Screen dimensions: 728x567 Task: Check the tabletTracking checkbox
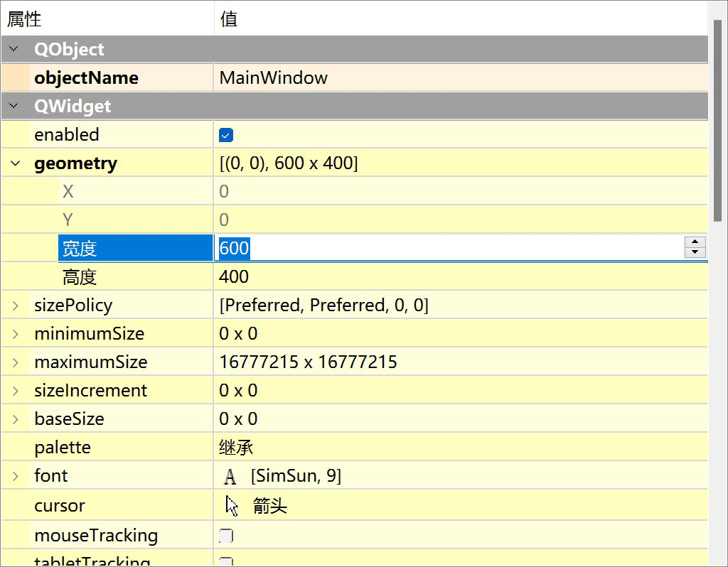[x=226, y=562]
